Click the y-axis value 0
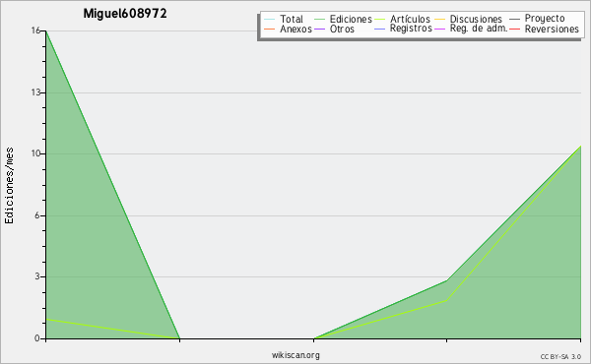 (37, 338)
